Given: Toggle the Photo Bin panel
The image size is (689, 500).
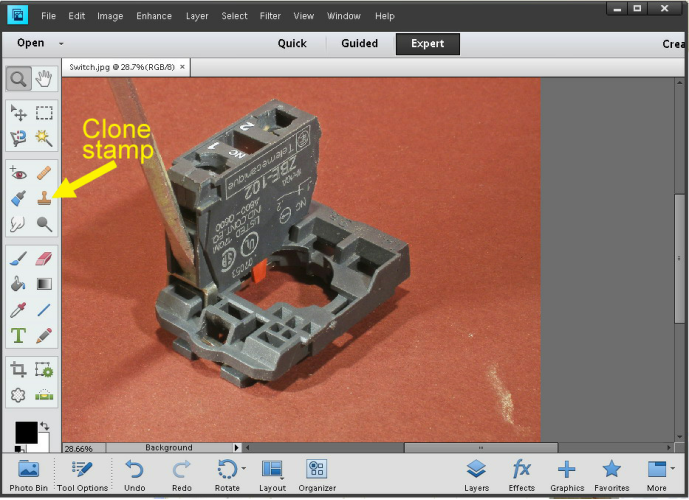Looking at the screenshot, I should tap(28, 474).
